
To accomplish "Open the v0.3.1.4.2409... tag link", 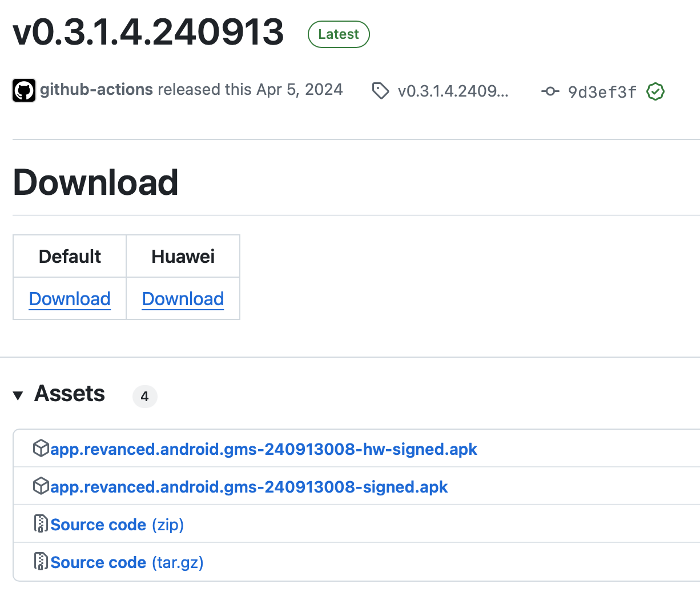I will (453, 91).
